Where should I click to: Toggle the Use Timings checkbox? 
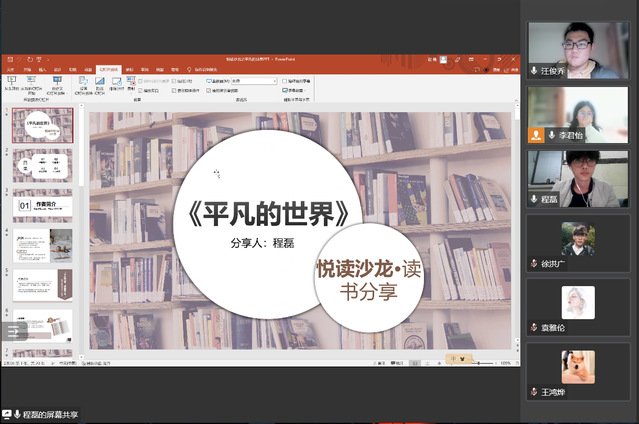click(x=176, y=90)
